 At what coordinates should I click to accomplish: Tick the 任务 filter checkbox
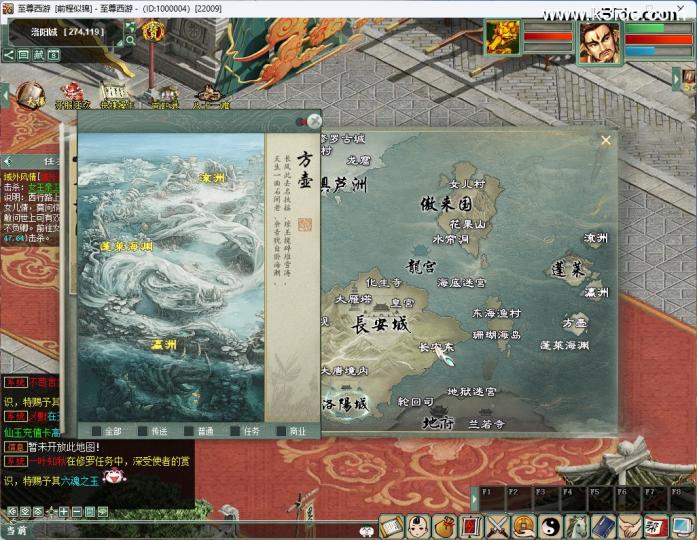point(235,431)
